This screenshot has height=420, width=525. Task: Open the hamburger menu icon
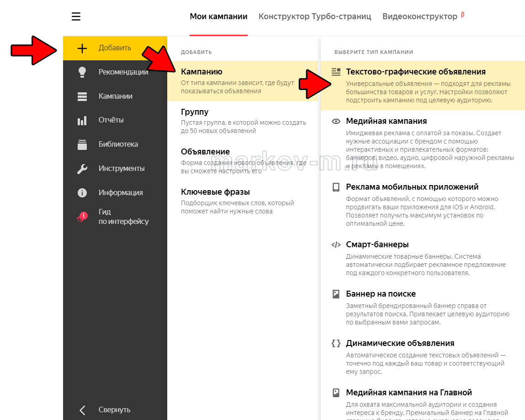(76, 17)
